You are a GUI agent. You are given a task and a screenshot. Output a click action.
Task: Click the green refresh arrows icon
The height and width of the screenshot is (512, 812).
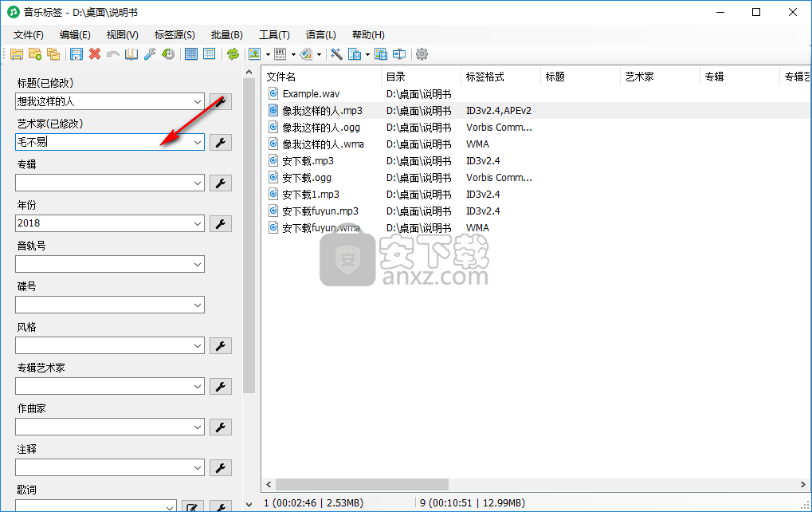[x=233, y=54]
